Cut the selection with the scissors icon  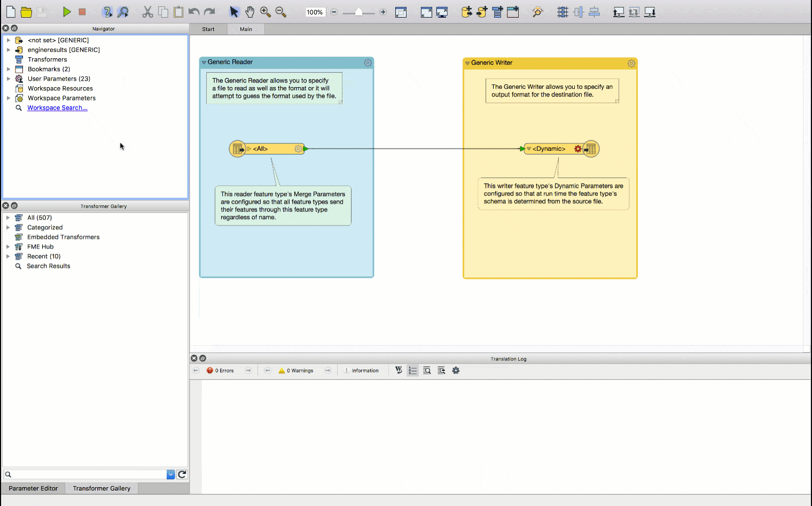point(148,12)
